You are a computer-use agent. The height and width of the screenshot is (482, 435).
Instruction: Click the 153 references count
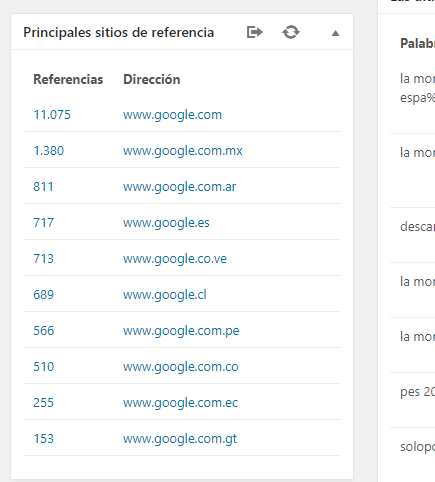pyautogui.click(x=43, y=439)
